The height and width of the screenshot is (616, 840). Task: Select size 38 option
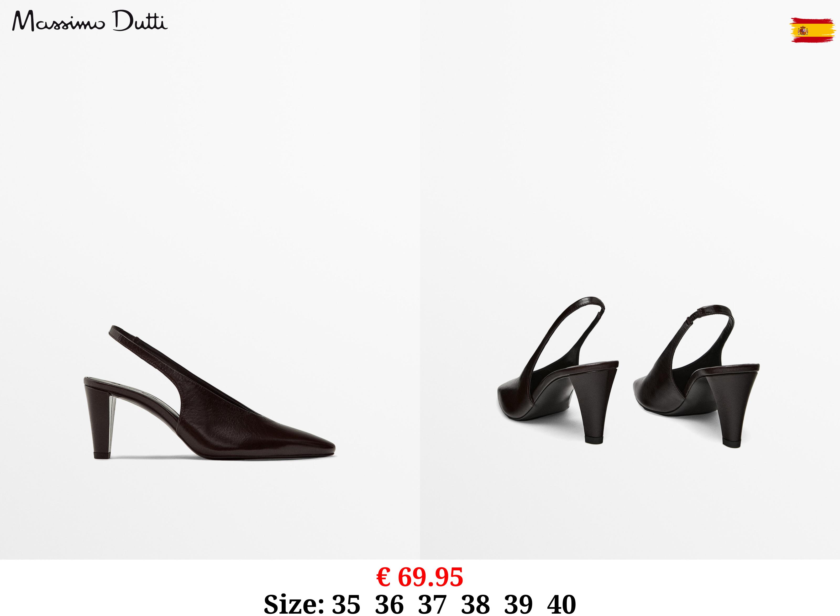tap(475, 604)
